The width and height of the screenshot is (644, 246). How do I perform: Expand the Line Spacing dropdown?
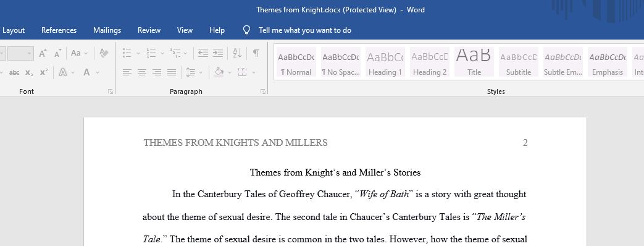click(194, 73)
